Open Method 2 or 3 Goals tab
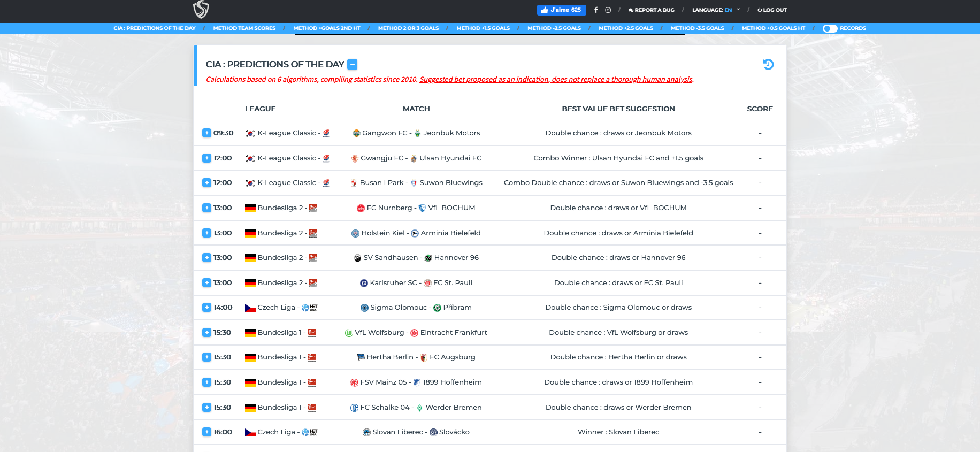 point(408,28)
